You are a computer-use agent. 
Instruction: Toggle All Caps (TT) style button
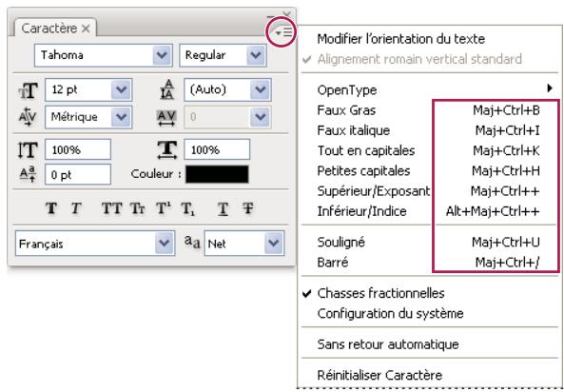tap(112, 208)
